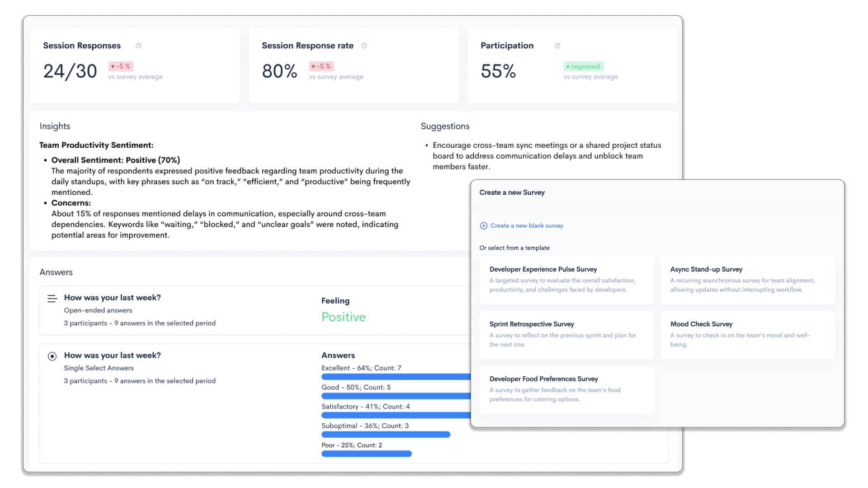Click plus icon for new blank survey
The height and width of the screenshot is (488, 868).
pos(483,226)
